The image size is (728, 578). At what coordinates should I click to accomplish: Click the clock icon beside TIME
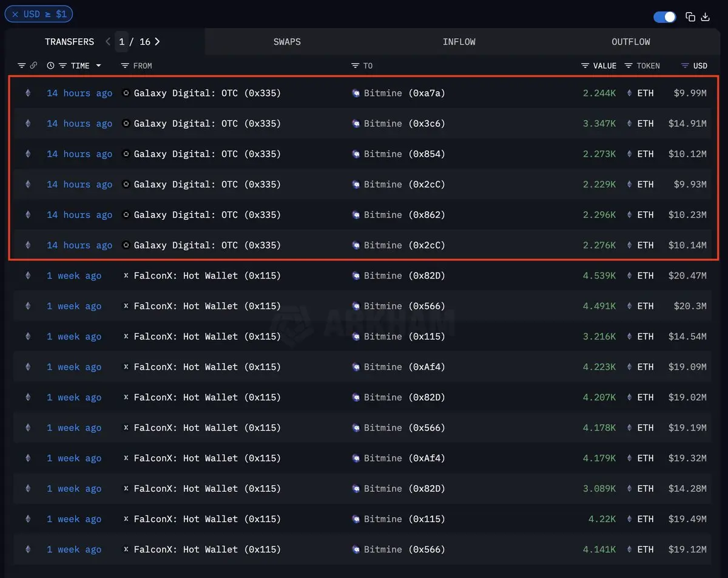50,66
